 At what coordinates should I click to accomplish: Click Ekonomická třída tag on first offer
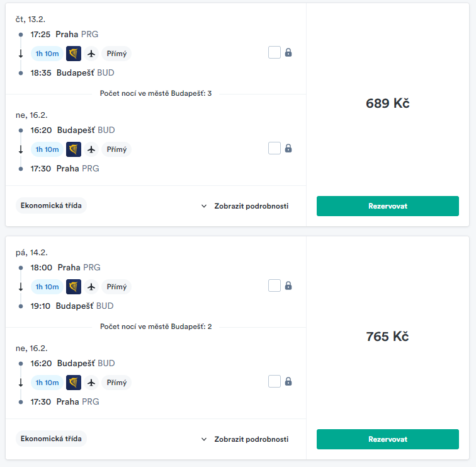click(x=51, y=205)
